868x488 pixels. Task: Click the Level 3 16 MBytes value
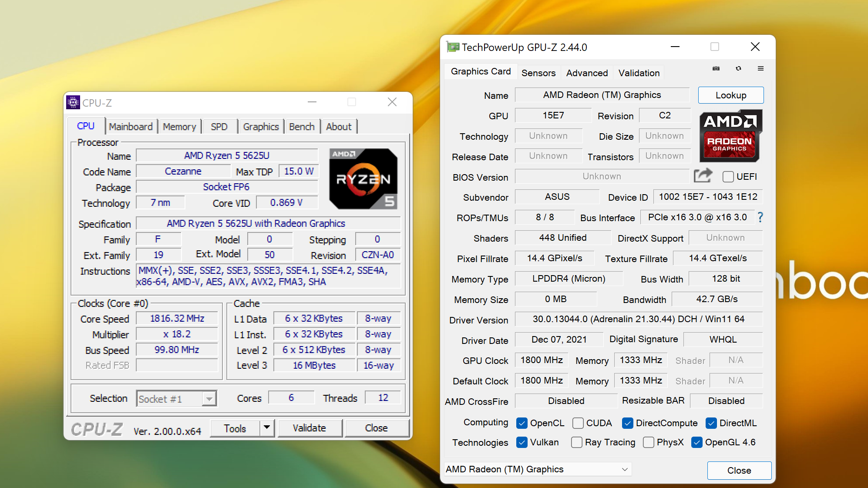coord(314,365)
